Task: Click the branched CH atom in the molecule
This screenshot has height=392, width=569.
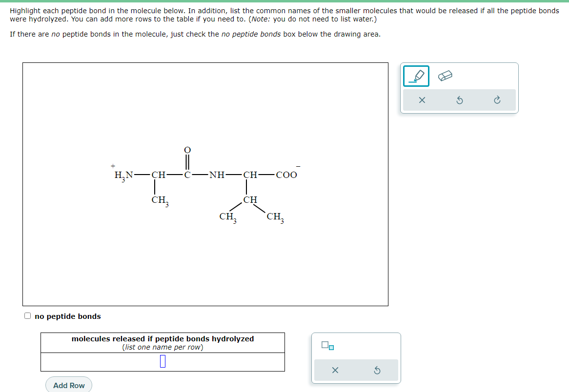Action: (x=249, y=199)
